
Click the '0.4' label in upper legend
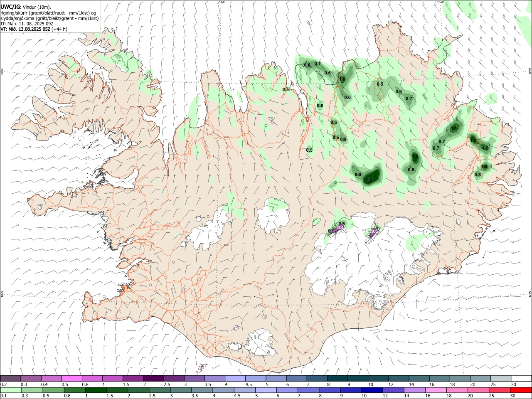(x=44, y=384)
